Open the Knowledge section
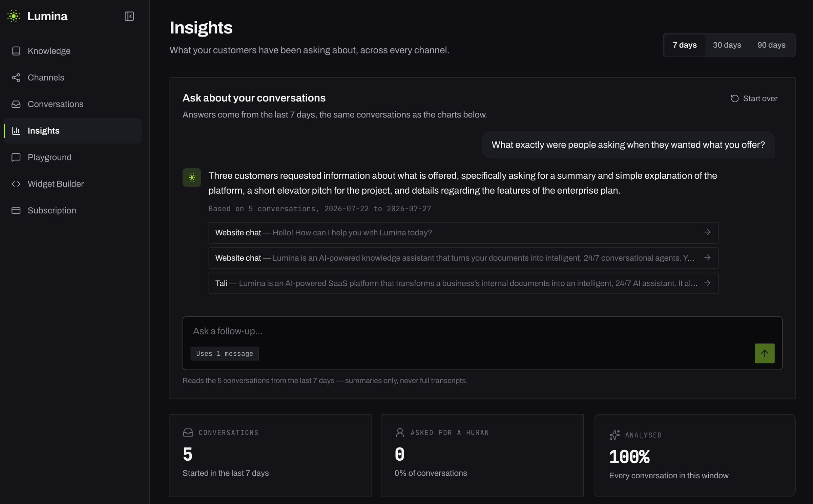The width and height of the screenshot is (813, 504). pyautogui.click(x=72, y=51)
